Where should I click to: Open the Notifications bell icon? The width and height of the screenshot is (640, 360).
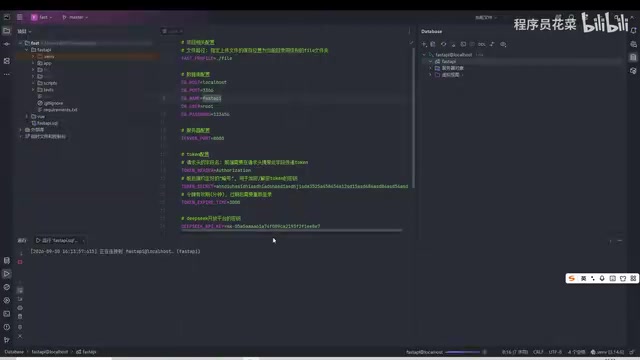[633, 31]
